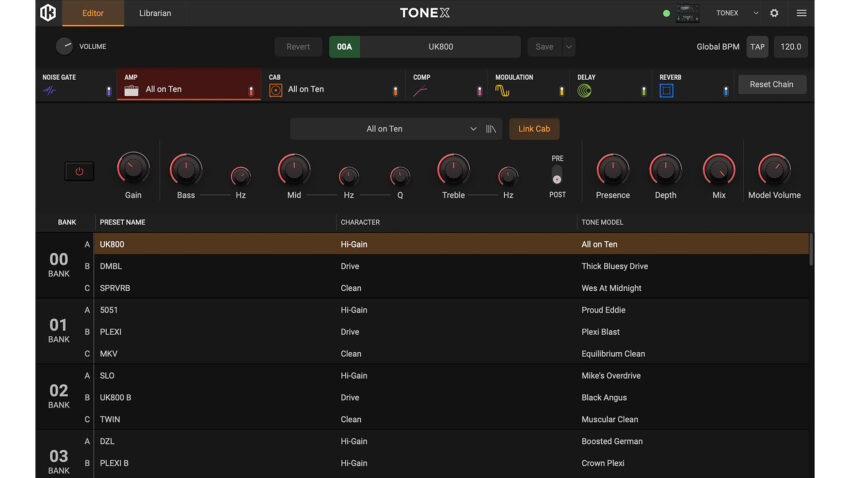The height and width of the screenshot is (478, 850).
Task: Click the Mid knob
Action: point(294,170)
